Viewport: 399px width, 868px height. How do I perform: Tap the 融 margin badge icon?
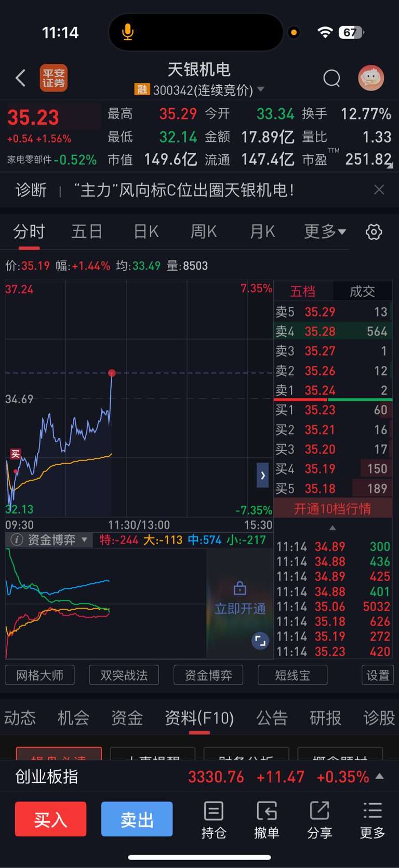(142, 89)
